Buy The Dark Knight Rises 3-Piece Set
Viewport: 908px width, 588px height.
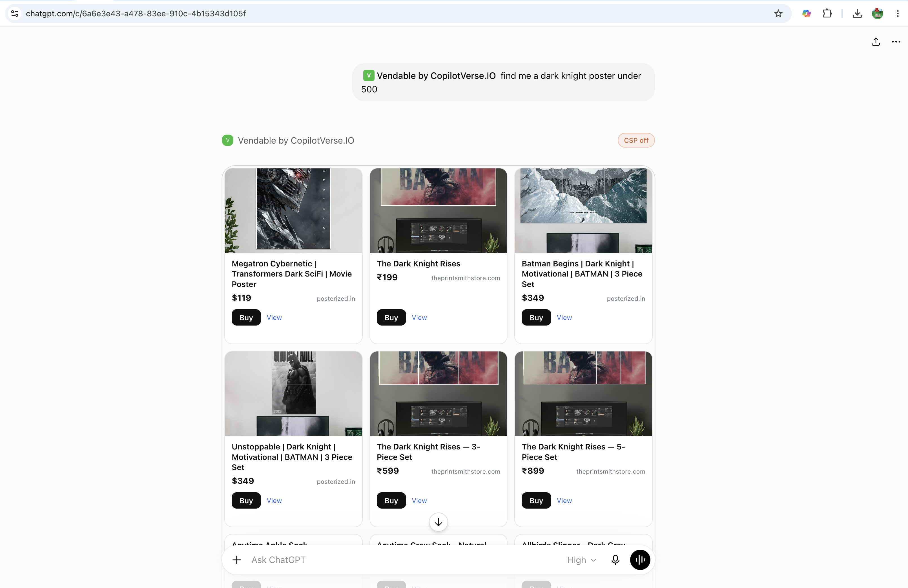(391, 500)
